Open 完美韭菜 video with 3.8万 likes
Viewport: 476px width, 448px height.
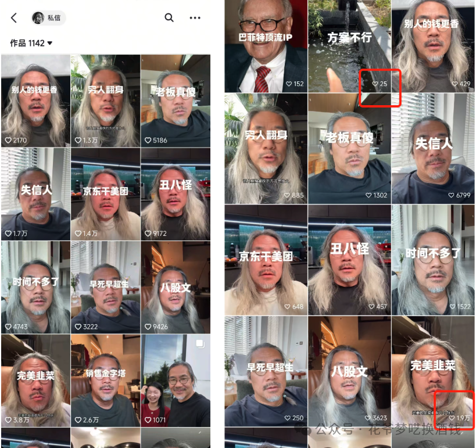tap(35, 381)
